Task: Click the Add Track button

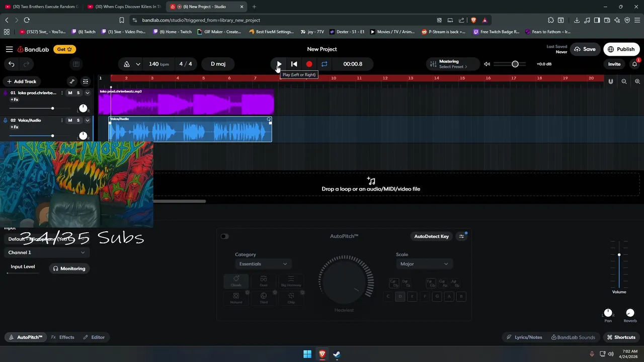Action: (22, 81)
